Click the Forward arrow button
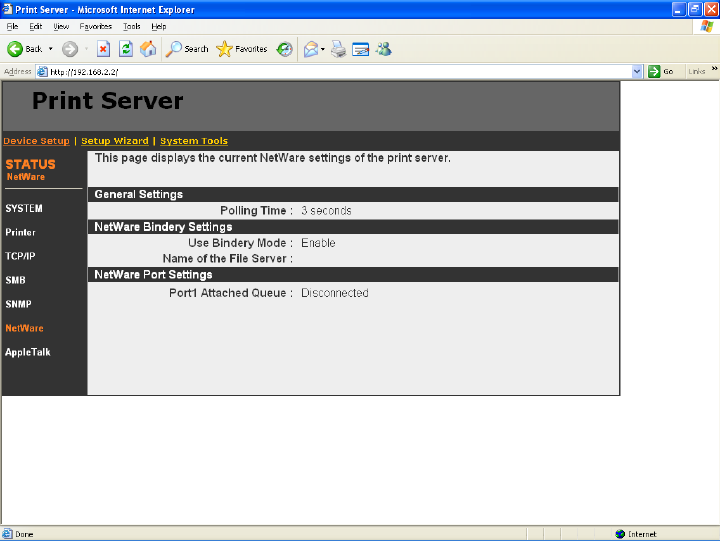Image resolution: width=720 pixels, height=541 pixels. (70, 49)
